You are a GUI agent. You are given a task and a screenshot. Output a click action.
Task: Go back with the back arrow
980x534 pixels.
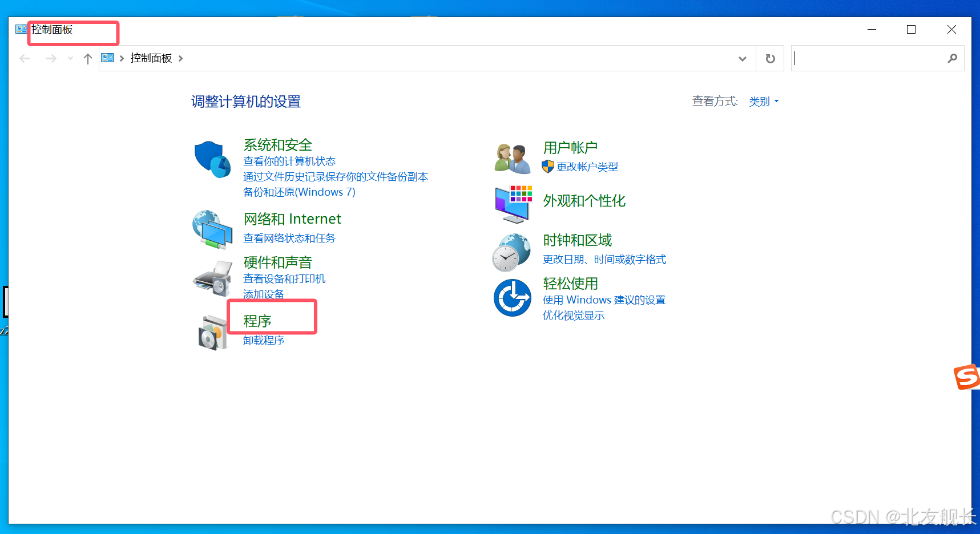pos(25,58)
